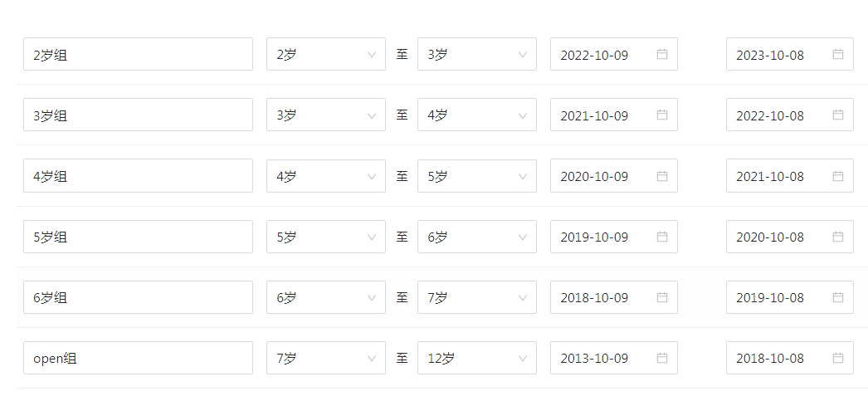This screenshot has height=406, width=868.
Task: Open calendar icon for 2019-10-09 date
Action: point(662,237)
